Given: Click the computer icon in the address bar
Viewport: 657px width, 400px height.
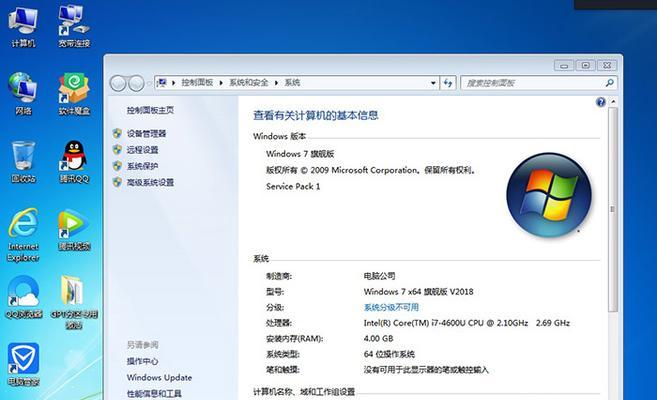Looking at the screenshot, I should [162, 83].
